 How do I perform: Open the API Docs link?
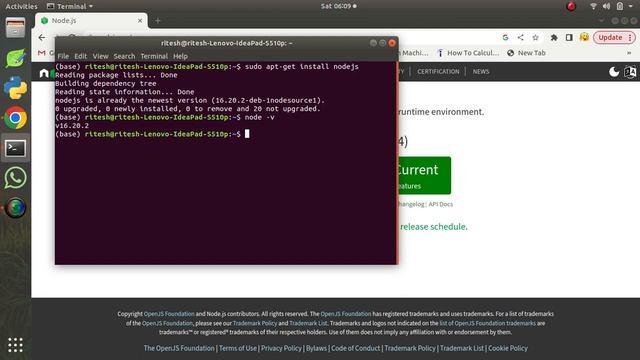[440, 204]
